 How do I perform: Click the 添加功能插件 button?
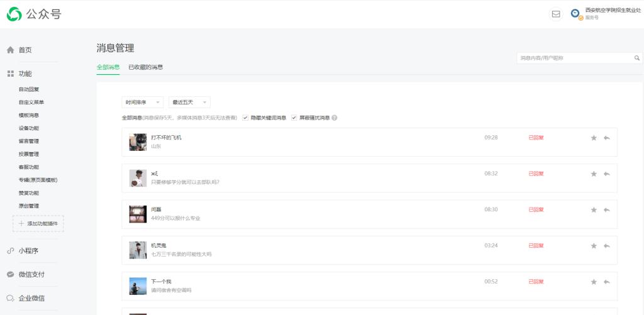point(38,223)
